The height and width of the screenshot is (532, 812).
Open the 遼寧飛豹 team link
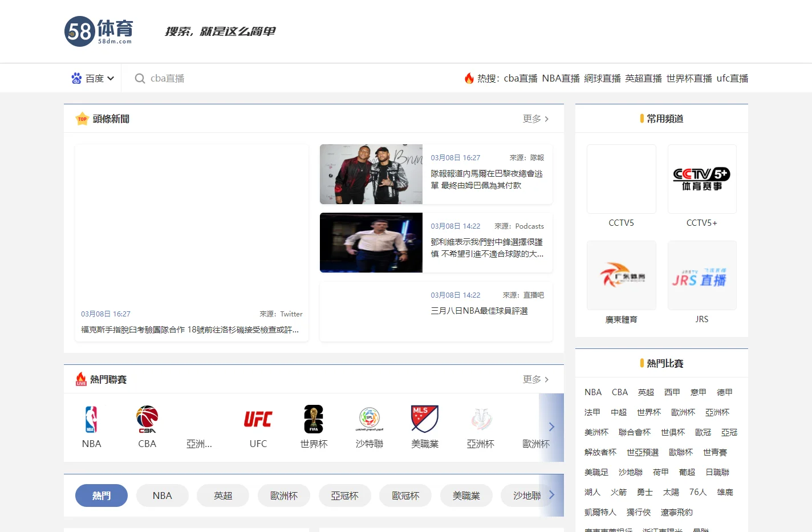coord(677,512)
